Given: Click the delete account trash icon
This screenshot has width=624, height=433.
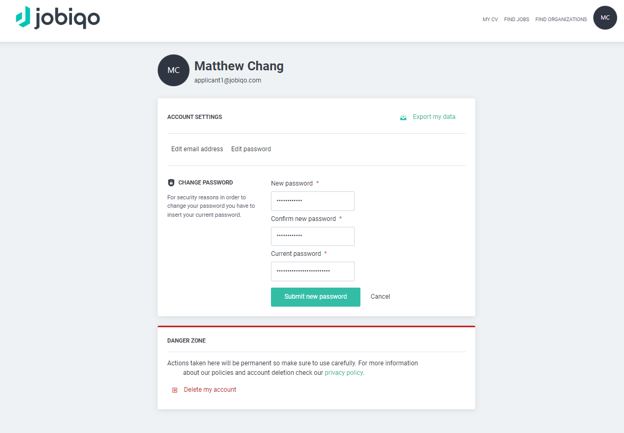Looking at the screenshot, I should click(174, 390).
